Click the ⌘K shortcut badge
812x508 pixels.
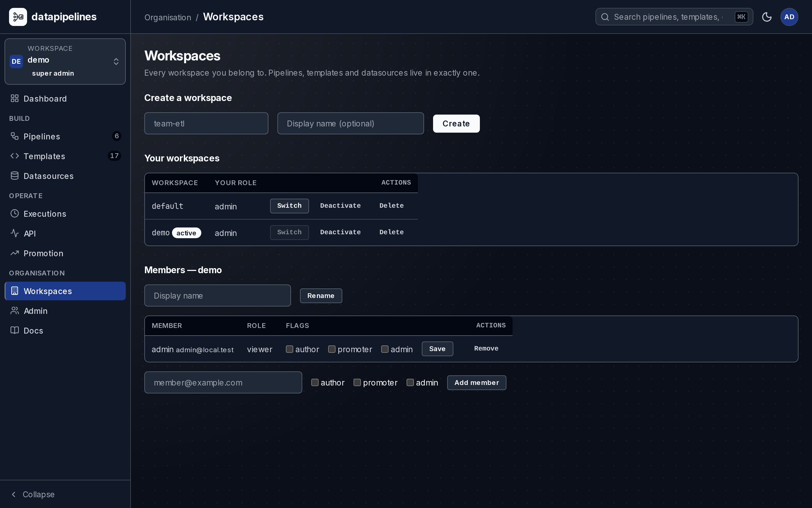point(741,17)
